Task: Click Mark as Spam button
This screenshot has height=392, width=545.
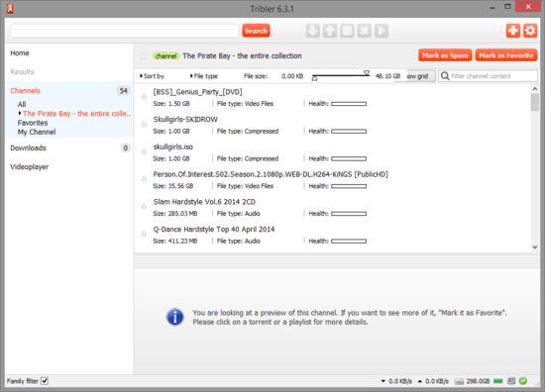Action: click(x=445, y=55)
